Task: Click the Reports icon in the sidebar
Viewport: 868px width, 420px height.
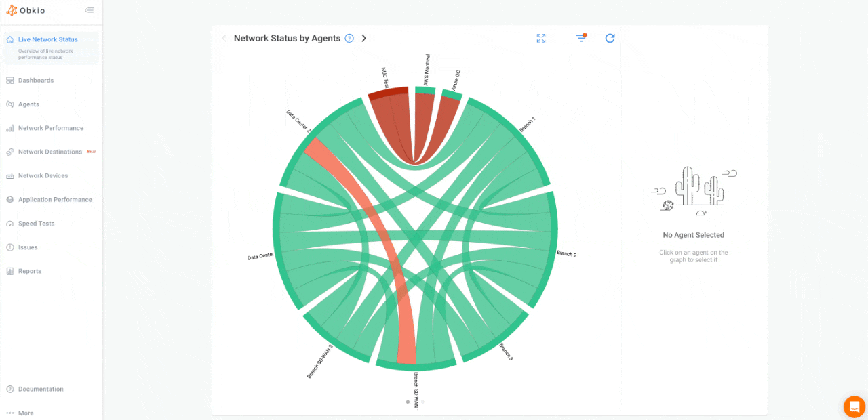Action: pos(9,270)
